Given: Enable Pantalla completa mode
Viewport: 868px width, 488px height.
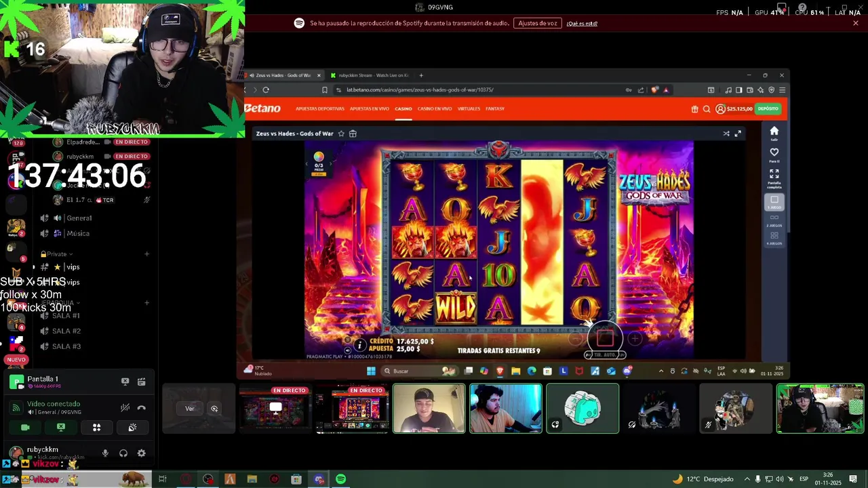Looking at the screenshot, I should point(774,178).
